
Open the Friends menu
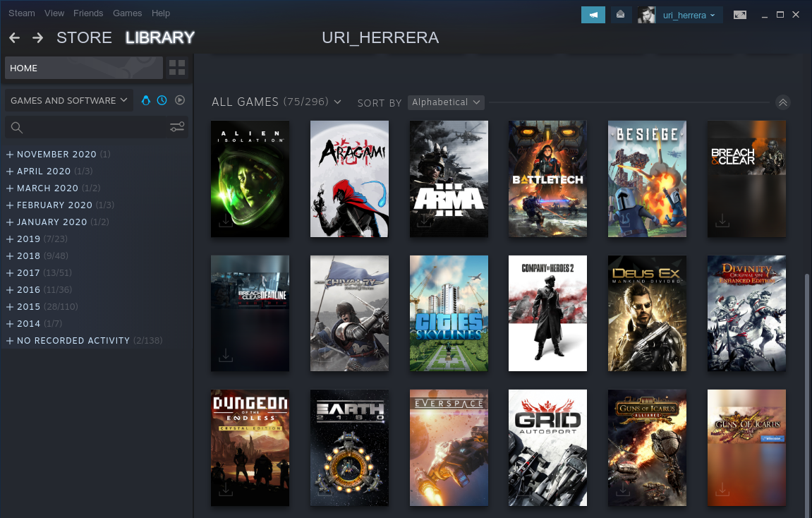(88, 13)
